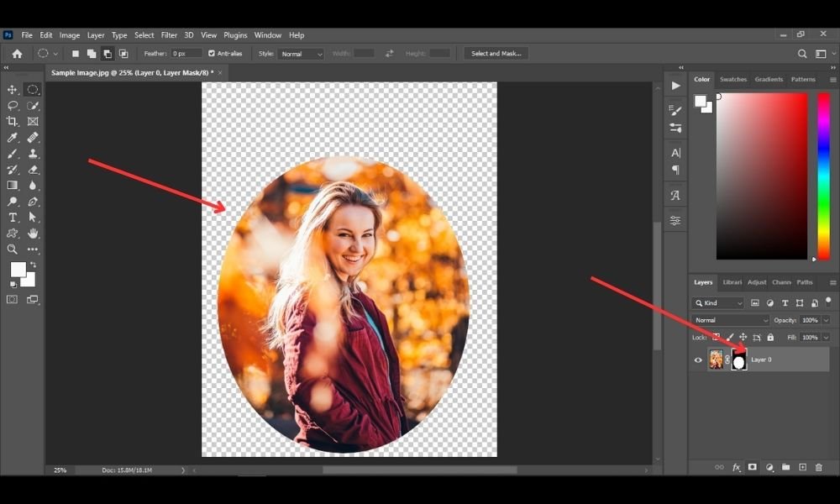Choose Intersect with selection mode

123,54
